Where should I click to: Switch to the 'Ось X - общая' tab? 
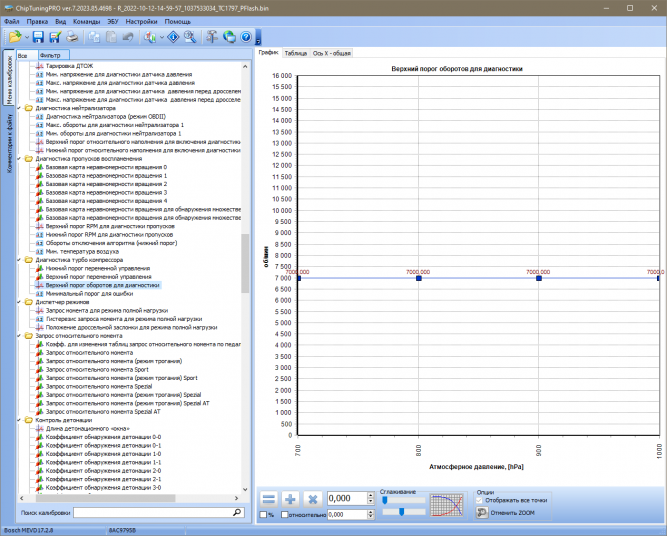coord(332,53)
